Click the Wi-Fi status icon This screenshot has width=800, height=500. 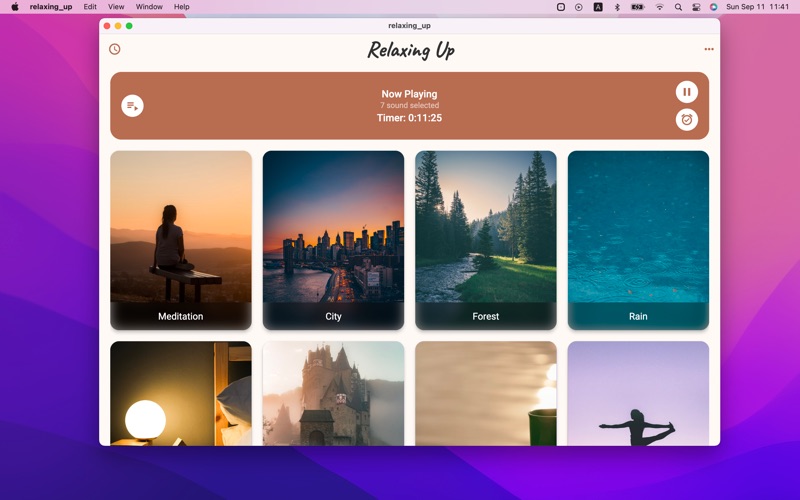pos(660,7)
